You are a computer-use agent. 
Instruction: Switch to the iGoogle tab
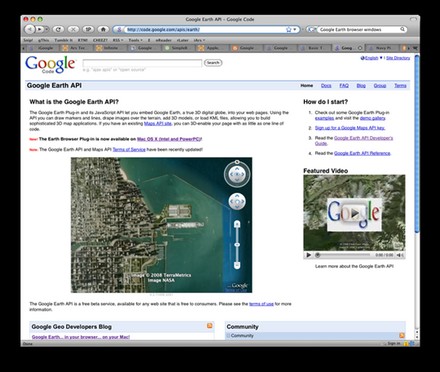tap(43, 48)
